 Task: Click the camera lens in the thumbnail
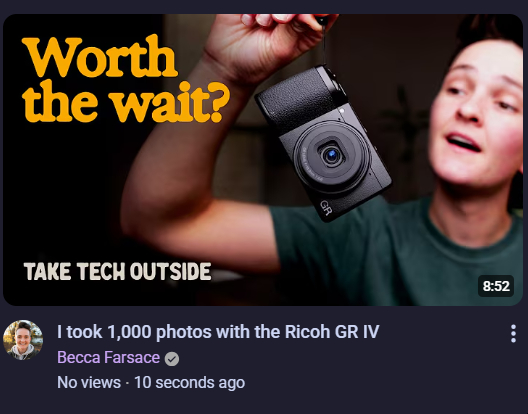coord(332,156)
